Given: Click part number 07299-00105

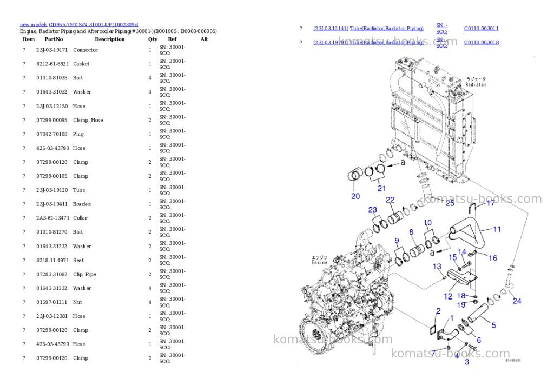Looking at the screenshot, I should (51, 176).
